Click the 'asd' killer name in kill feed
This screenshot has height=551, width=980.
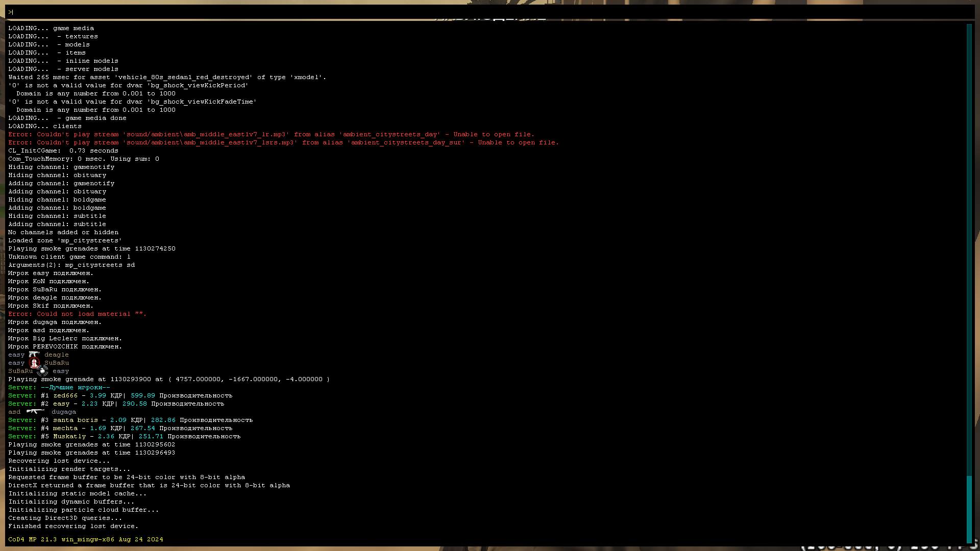pos(14,412)
